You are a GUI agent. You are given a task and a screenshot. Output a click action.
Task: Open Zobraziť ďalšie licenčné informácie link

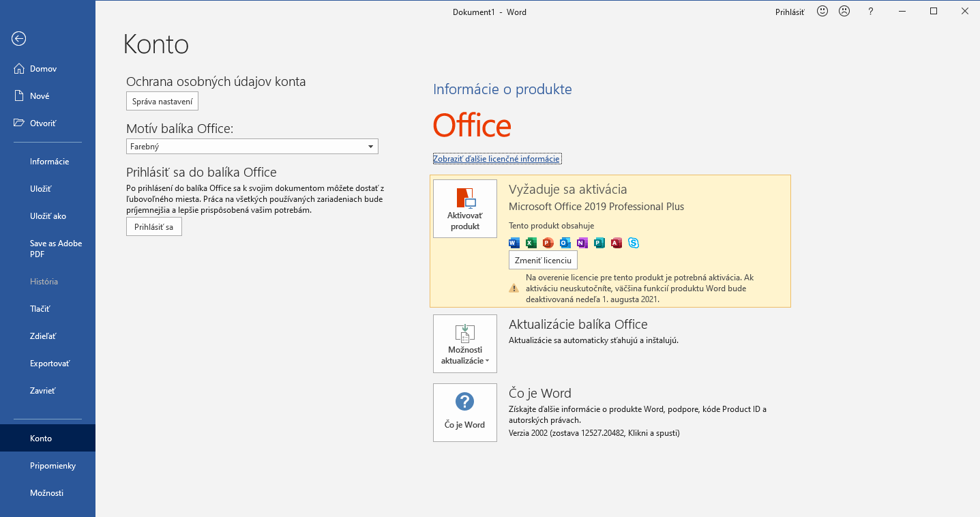[496, 159]
